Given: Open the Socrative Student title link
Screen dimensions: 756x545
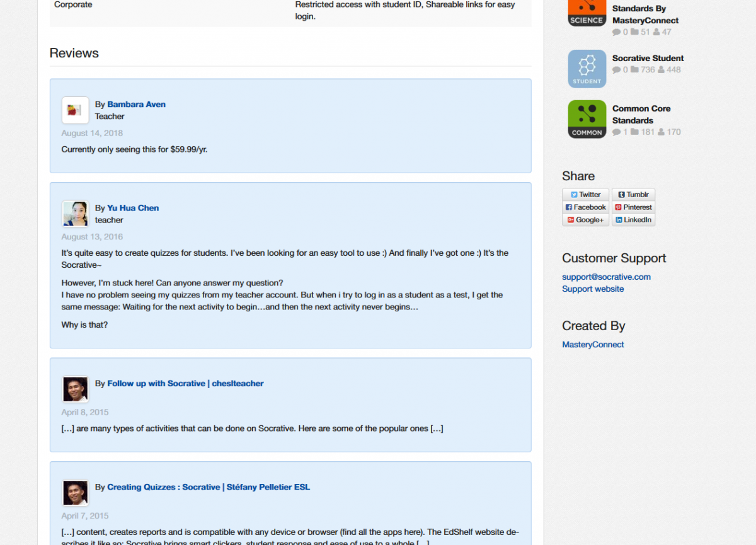Looking at the screenshot, I should point(648,58).
